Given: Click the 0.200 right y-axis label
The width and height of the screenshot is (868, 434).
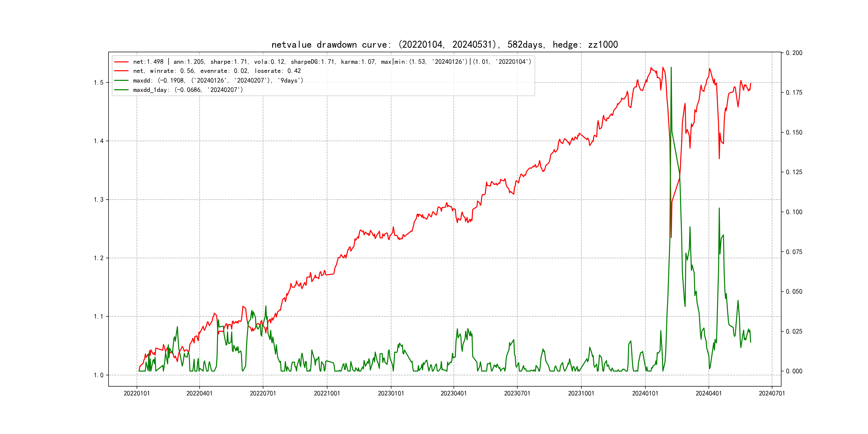Looking at the screenshot, I should (x=794, y=53).
